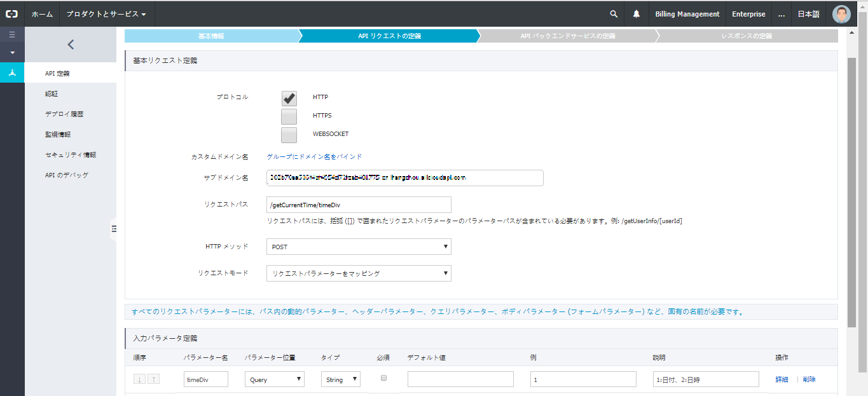Select セキュリティ情報 in the sidebar
Image resolution: width=868 pixels, height=396 pixels.
pyautogui.click(x=71, y=155)
